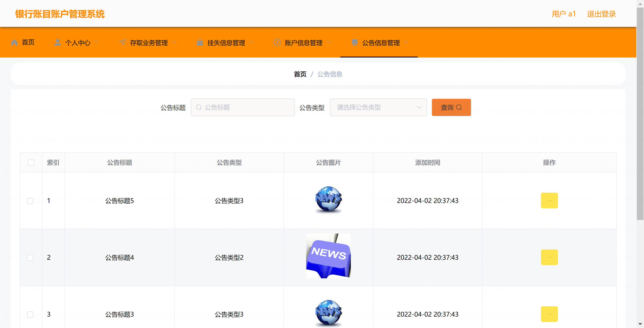This screenshot has height=328, width=644.
Task: Click the compass icon beside 账户信息管理
Action: 277,43
